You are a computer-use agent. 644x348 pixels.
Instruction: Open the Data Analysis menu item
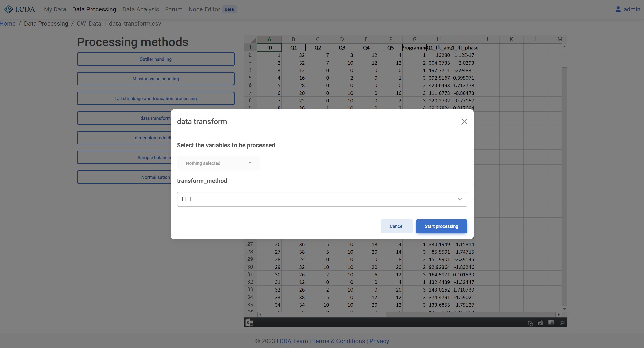point(140,9)
